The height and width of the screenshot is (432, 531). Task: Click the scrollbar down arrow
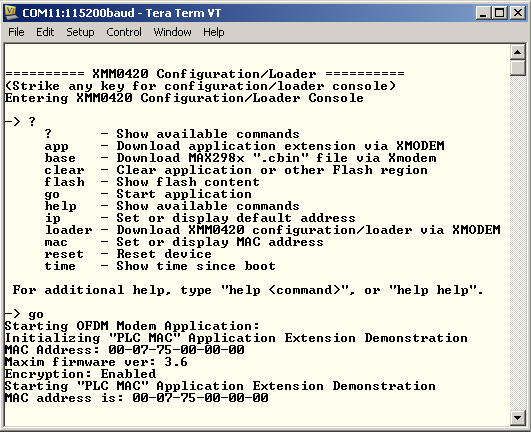517,418
